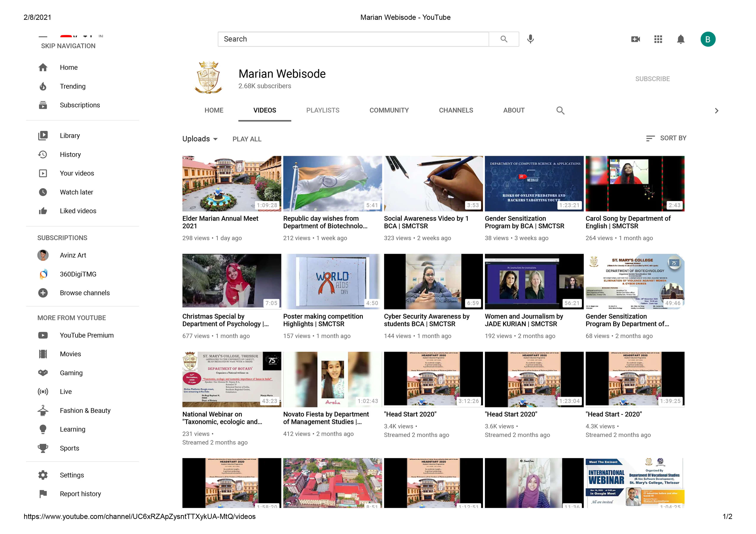The image size is (756, 534).
Task: Open Novato Fiesta by Department title link
Action: click(326, 418)
